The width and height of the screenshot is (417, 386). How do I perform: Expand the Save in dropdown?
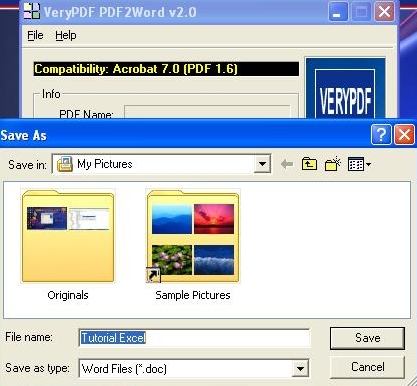point(262,164)
